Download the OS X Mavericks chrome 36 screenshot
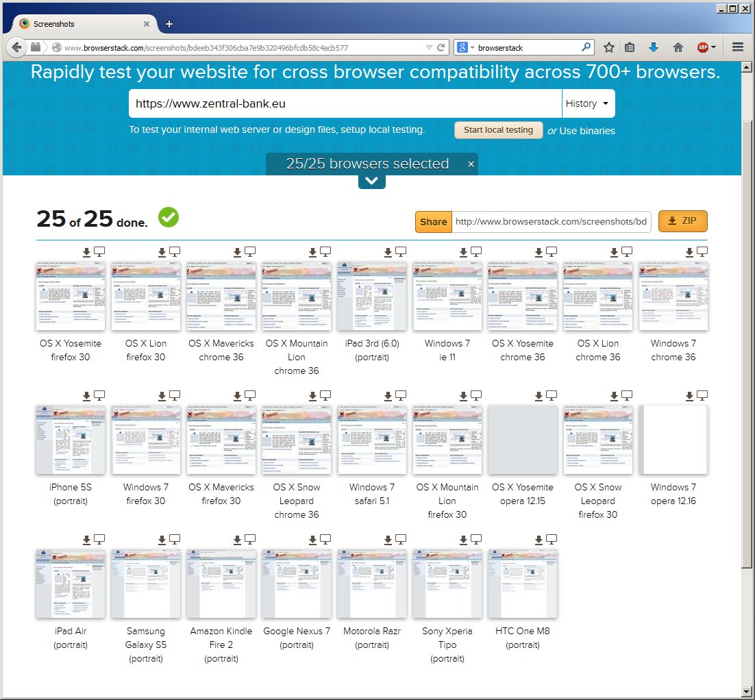Image resolution: width=755 pixels, height=700 pixels. coord(237,252)
